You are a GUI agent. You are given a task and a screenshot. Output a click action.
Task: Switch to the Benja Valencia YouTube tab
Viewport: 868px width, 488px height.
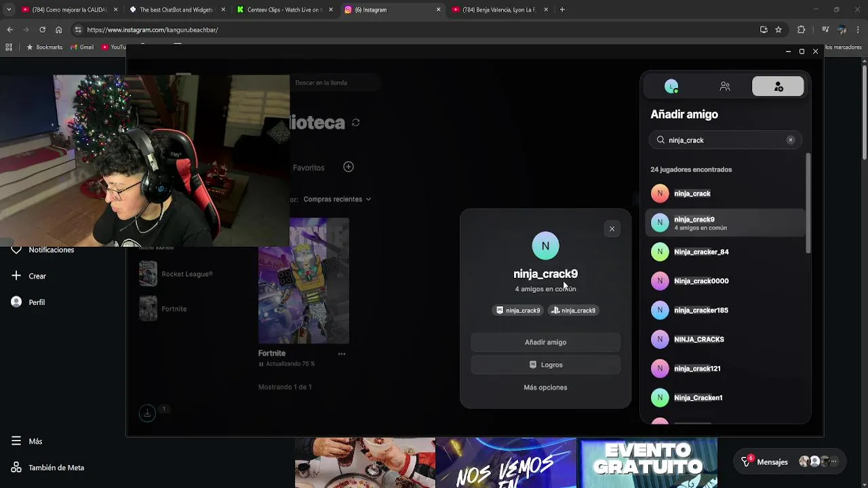(x=500, y=9)
